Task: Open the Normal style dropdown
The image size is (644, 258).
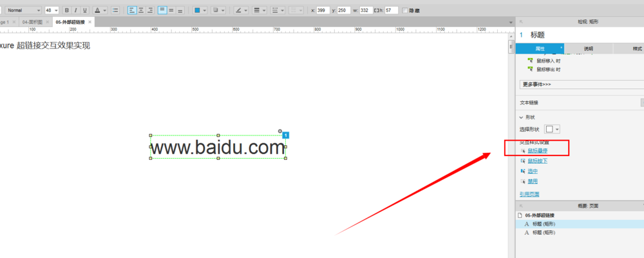Action: pos(23,10)
